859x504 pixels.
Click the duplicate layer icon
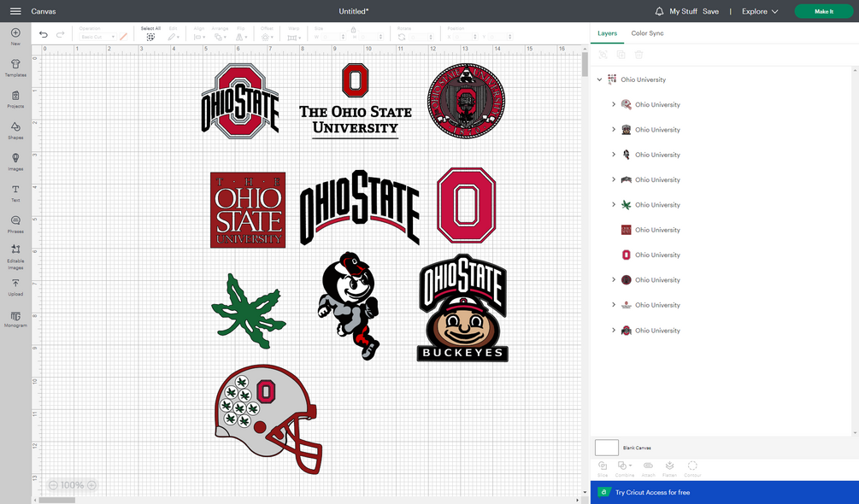pos(621,55)
